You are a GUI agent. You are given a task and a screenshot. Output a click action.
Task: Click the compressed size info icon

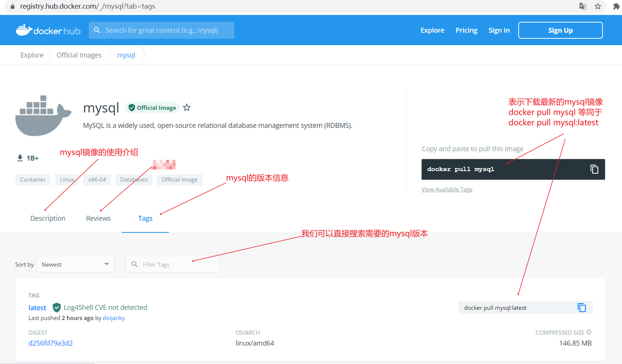(589, 332)
